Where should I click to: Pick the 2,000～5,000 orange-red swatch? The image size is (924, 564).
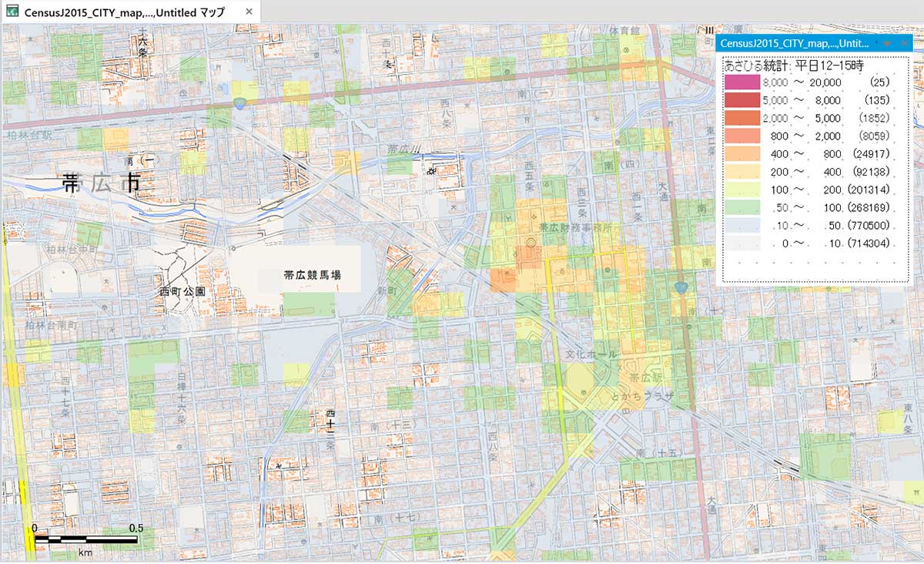point(739,118)
